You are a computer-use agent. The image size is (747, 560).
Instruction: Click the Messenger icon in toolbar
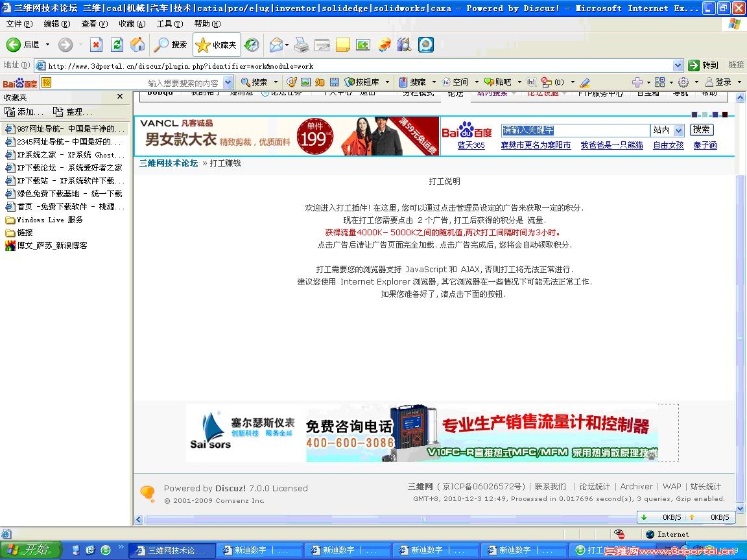384,45
